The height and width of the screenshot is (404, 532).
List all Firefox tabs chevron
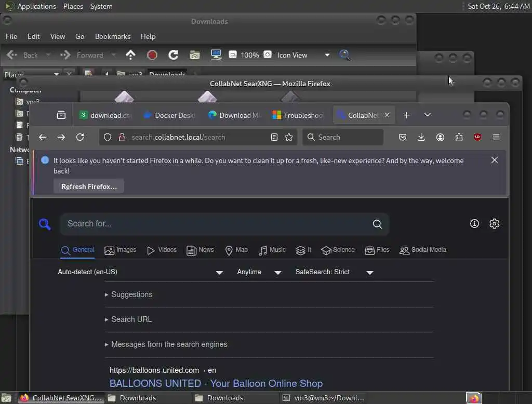[428, 115]
